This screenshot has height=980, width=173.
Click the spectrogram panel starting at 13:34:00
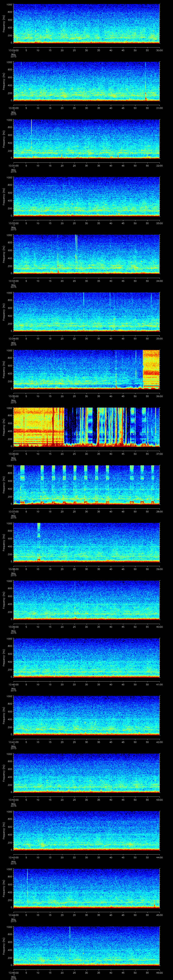tap(86, 312)
